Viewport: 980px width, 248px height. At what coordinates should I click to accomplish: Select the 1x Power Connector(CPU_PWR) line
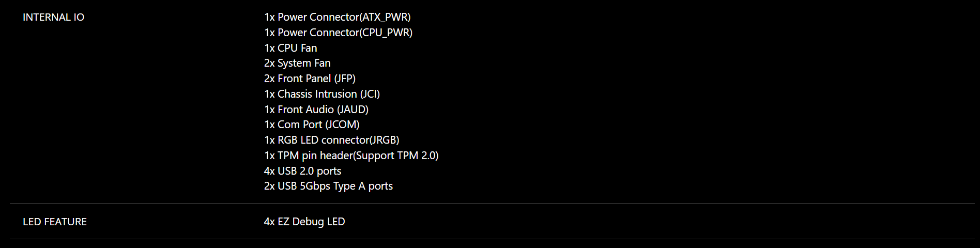[x=338, y=33]
